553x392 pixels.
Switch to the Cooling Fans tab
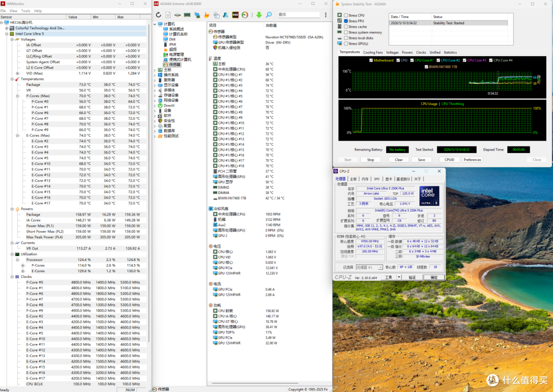(373, 52)
